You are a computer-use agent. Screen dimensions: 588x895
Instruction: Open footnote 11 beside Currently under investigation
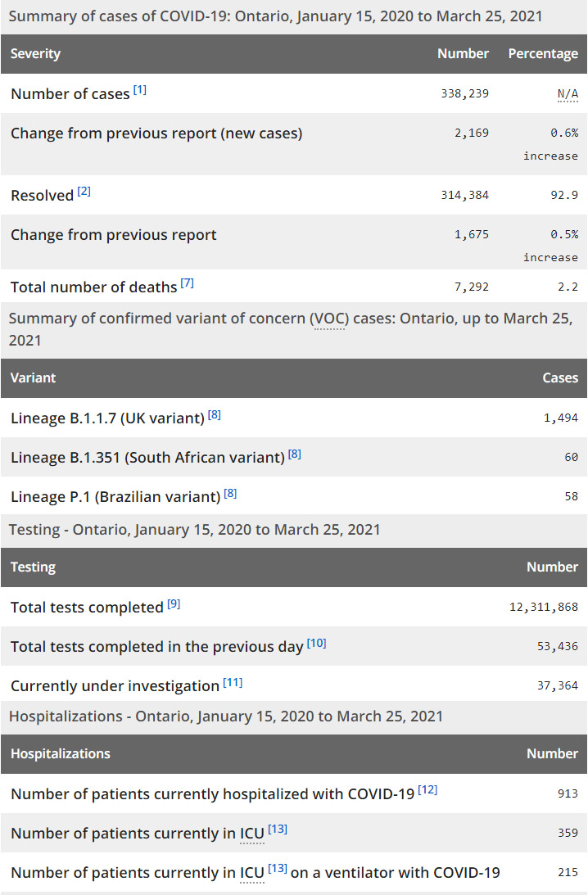233,683
